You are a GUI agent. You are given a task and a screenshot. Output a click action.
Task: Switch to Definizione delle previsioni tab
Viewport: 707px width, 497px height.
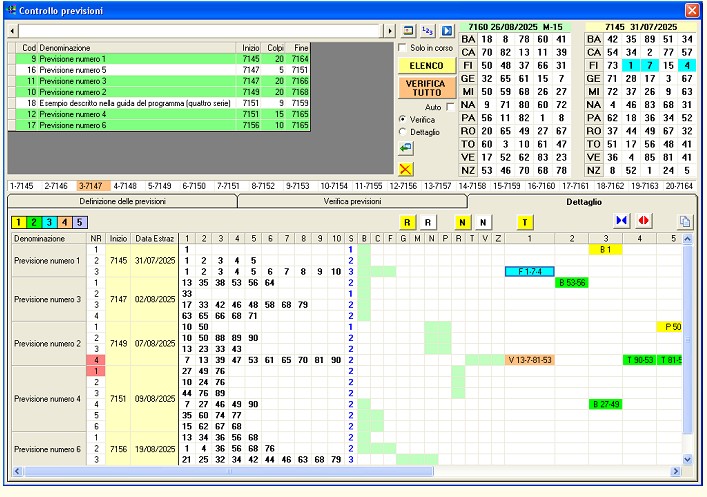[x=122, y=201]
